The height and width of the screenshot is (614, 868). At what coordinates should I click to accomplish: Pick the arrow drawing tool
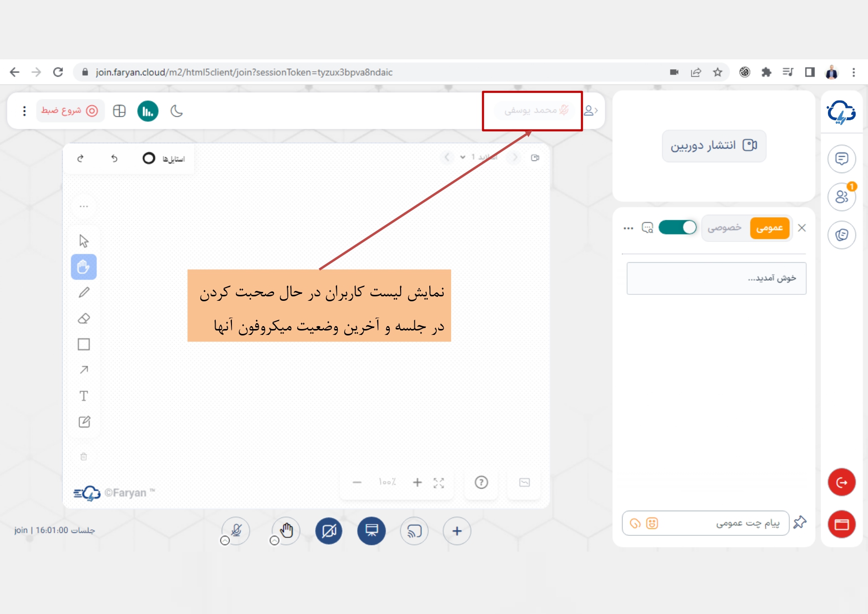pos(84,370)
